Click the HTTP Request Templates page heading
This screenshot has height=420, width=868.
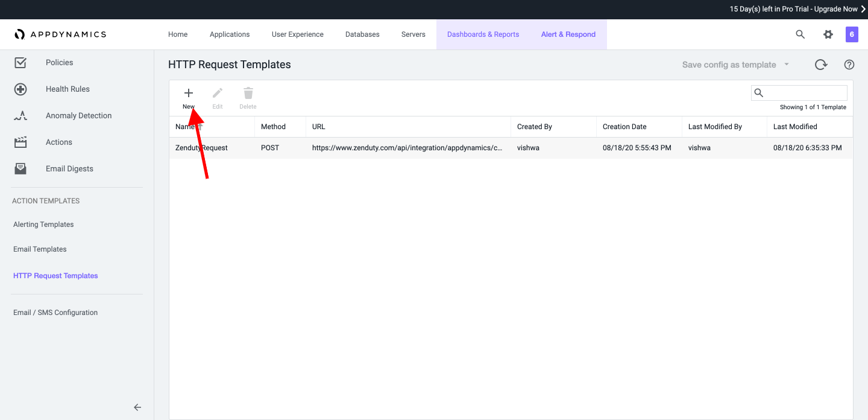(x=230, y=65)
